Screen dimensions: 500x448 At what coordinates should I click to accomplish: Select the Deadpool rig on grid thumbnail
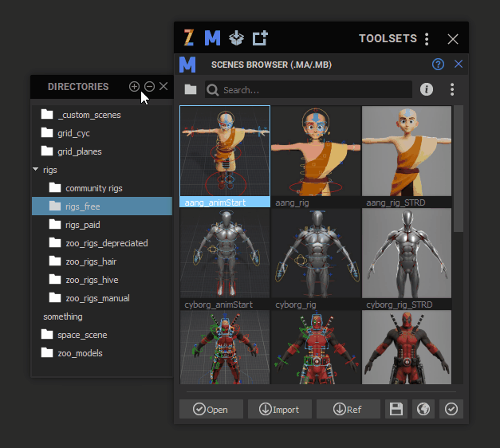point(225,347)
